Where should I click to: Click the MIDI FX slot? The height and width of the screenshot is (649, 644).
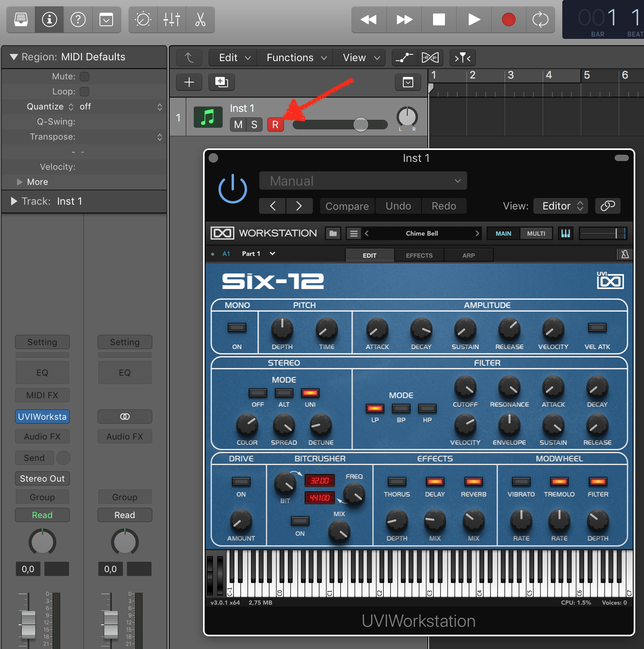pyautogui.click(x=42, y=395)
